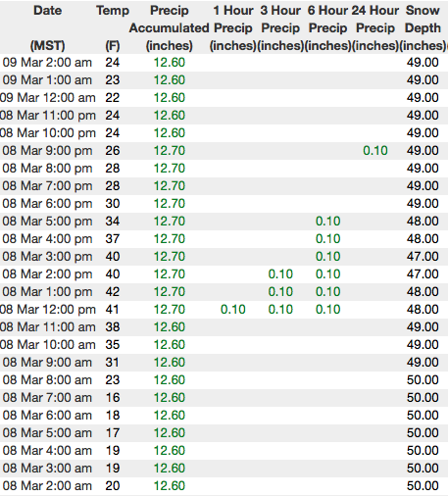Click snow depth 47.00 at 3:00 pm
This screenshot has height=496, width=448.
coord(423,257)
